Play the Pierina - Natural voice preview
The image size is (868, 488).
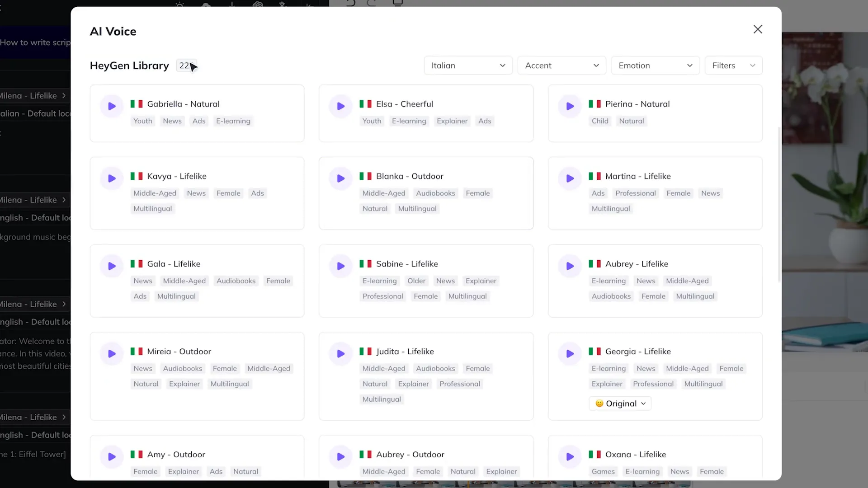570,106
